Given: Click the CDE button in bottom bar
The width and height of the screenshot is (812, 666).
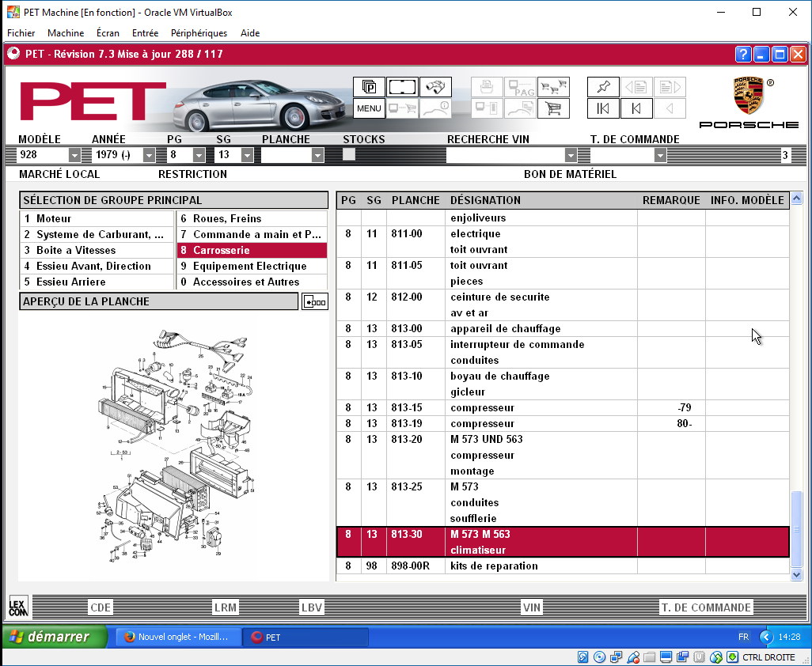Looking at the screenshot, I should pos(101,607).
